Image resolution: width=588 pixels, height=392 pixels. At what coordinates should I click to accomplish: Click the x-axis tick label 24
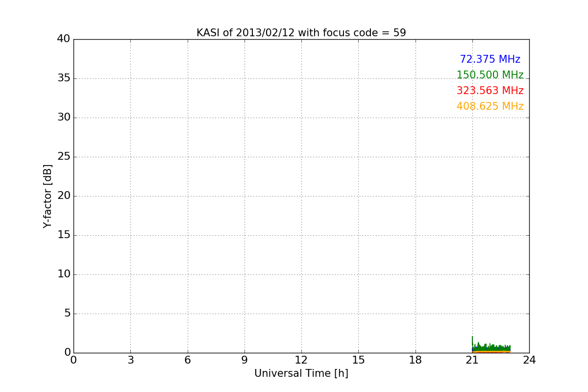tap(529, 360)
